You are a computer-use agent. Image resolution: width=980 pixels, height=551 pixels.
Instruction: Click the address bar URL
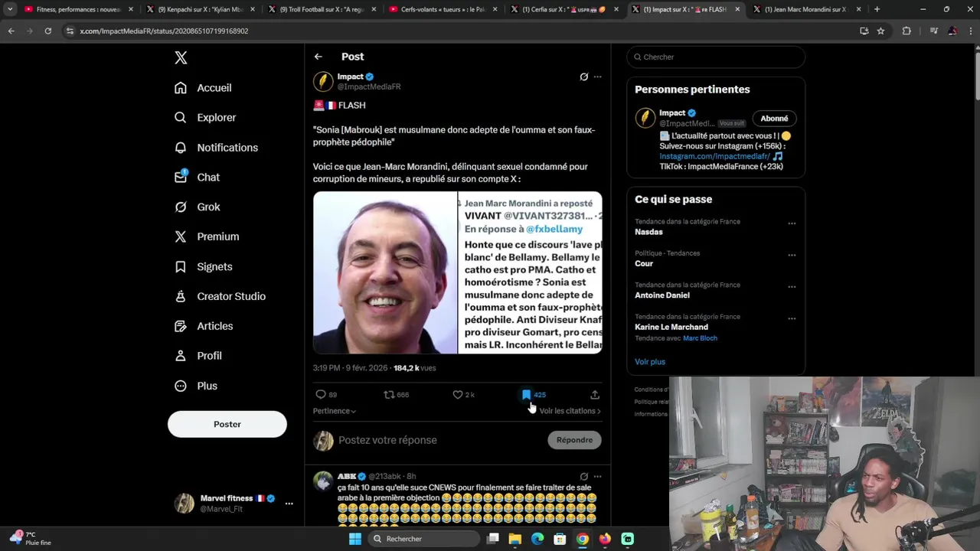tap(164, 31)
